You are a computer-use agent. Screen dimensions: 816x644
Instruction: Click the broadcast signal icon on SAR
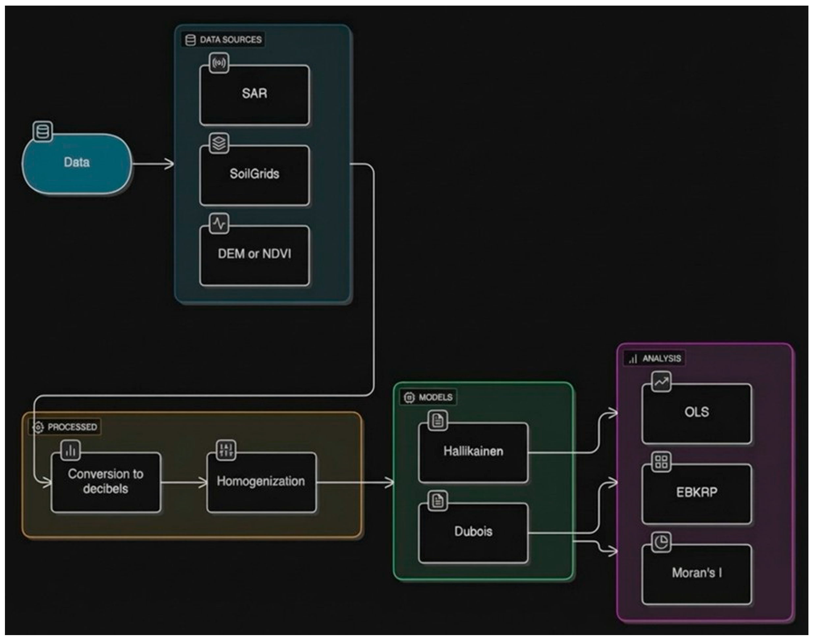(219, 63)
